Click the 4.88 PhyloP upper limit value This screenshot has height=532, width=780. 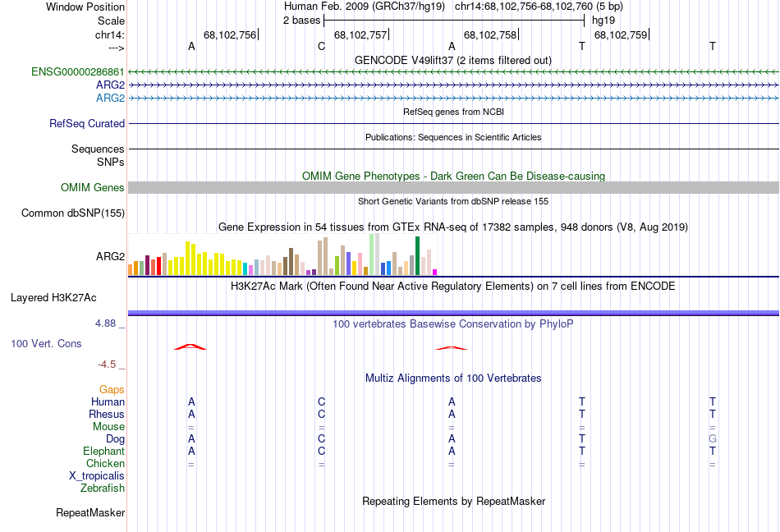[x=105, y=323]
